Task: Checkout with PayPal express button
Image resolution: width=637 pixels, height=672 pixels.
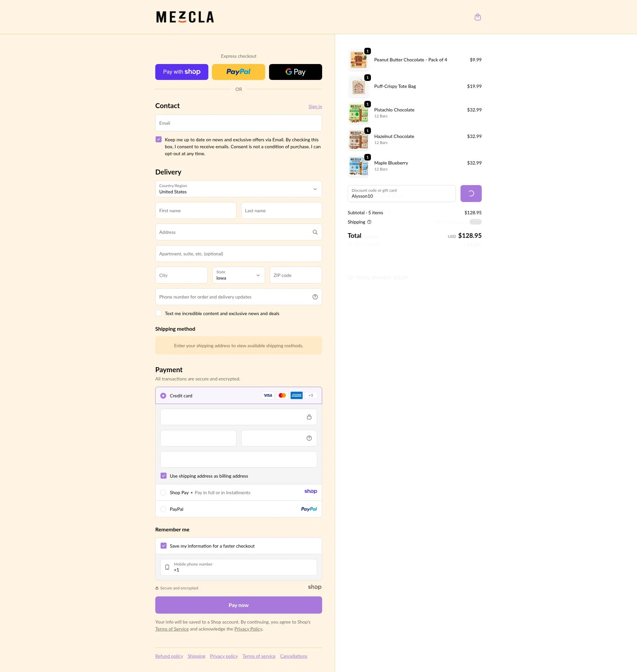Action: (238, 72)
